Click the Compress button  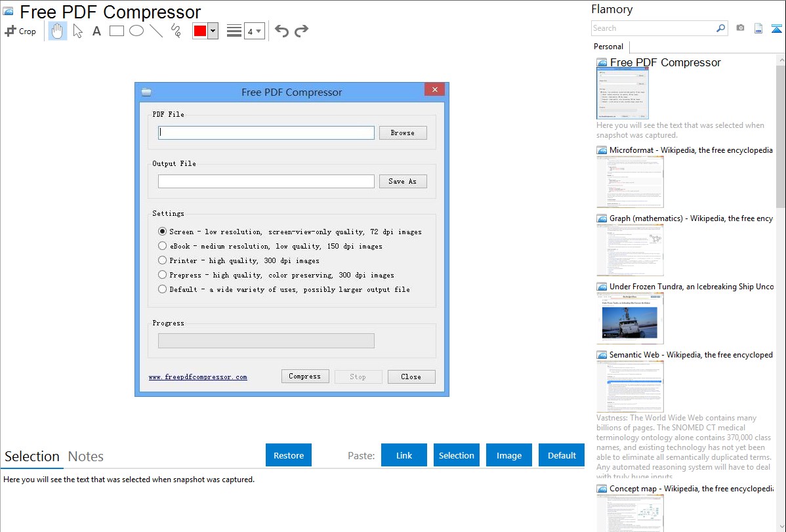(305, 377)
